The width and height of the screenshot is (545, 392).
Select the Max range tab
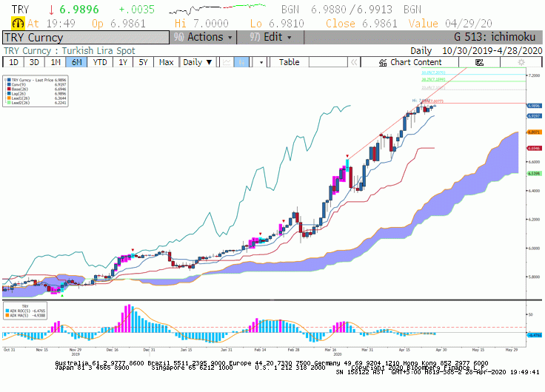pyautogui.click(x=166, y=62)
